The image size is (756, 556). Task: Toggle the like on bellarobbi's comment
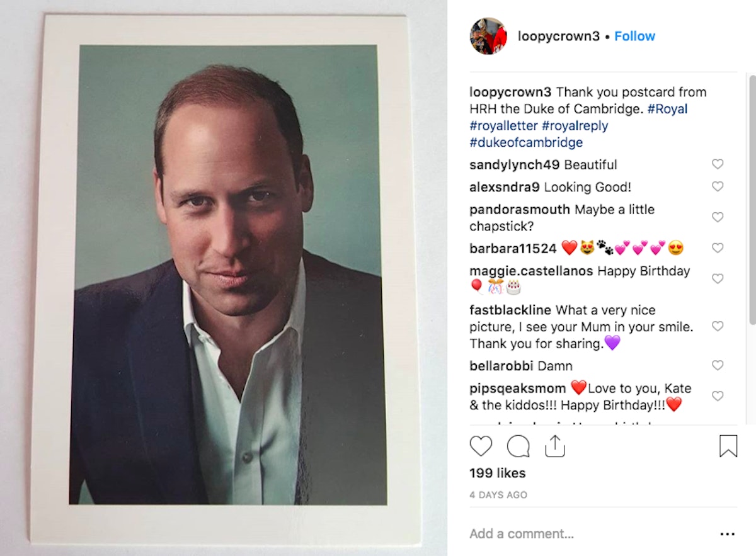click(718, 365)
